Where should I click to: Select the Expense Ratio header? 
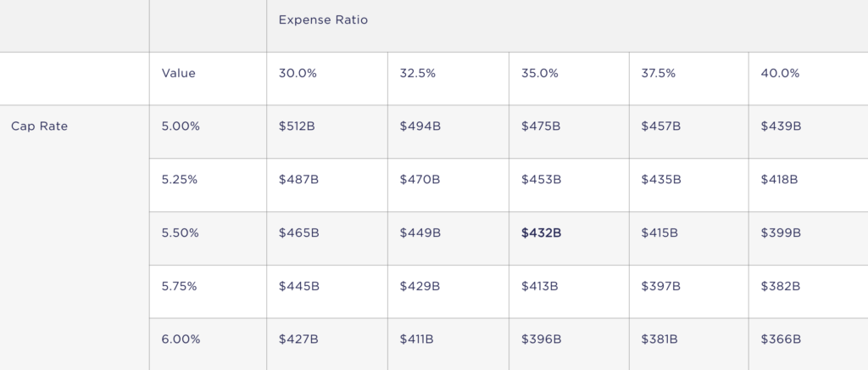(323, 20)
